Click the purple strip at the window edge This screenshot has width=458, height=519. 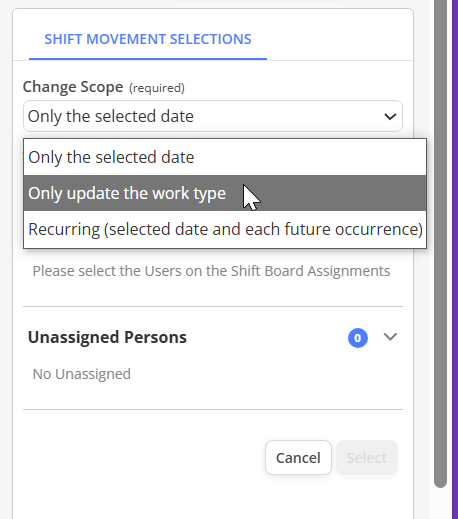tap(455, 259)
